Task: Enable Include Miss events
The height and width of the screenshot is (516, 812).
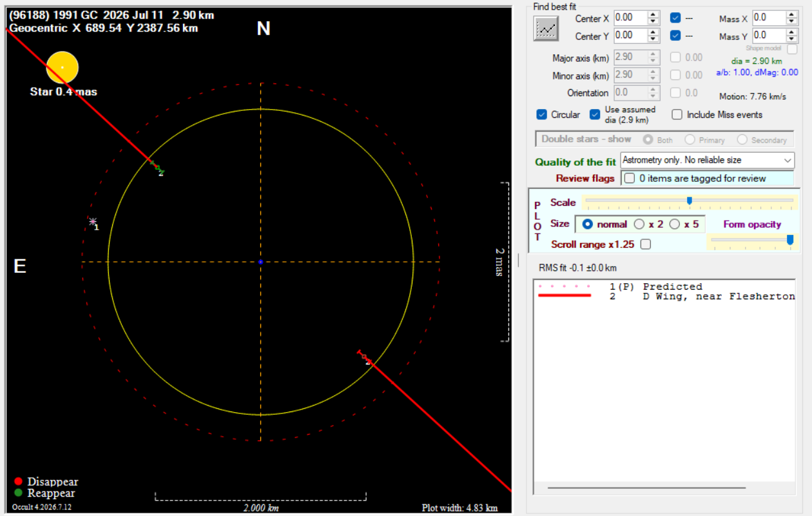Action: [x=677, y=115]
